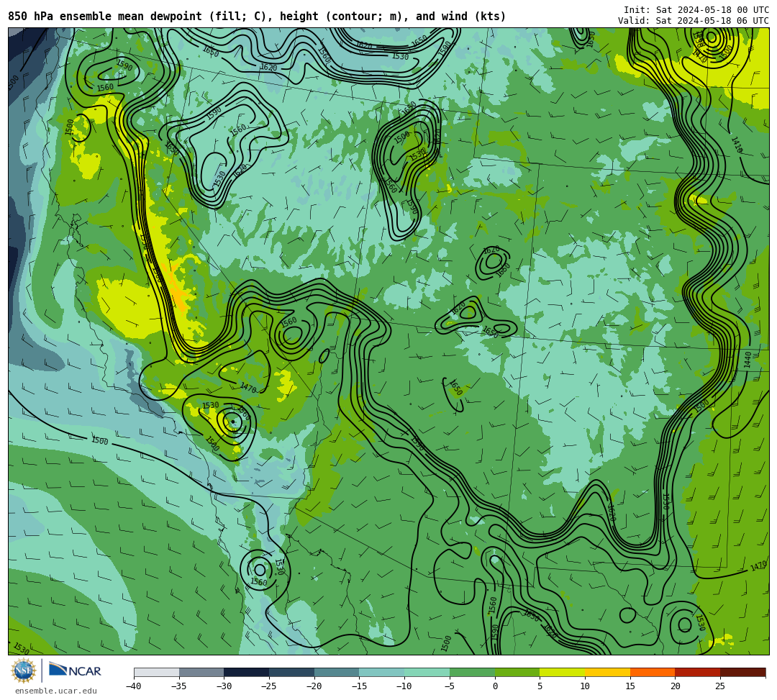Viewport: 777px width, 700px height.
Task: Click the NSF logo
Action: point(24,671)
